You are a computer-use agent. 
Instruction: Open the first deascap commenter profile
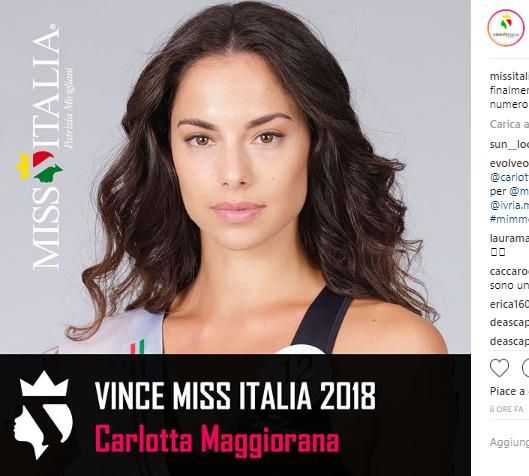click(x=509, y=323)
